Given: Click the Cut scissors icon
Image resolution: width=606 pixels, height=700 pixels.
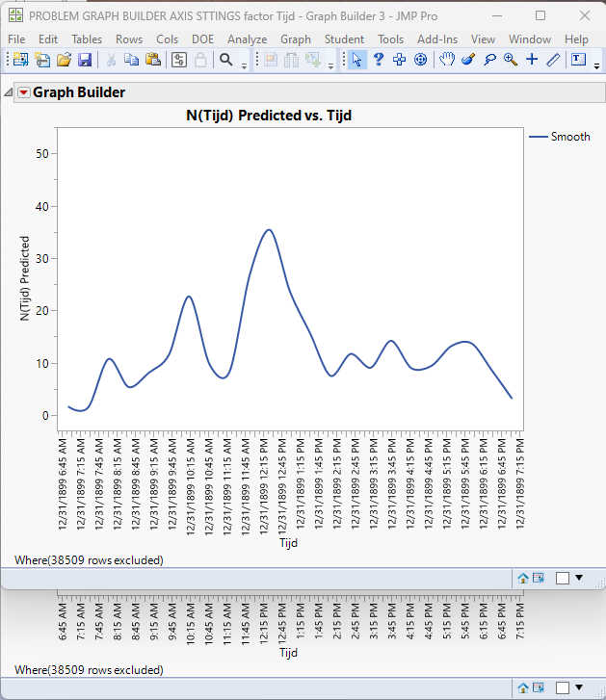Looking at the screenshot, I should tap(111, 60).
